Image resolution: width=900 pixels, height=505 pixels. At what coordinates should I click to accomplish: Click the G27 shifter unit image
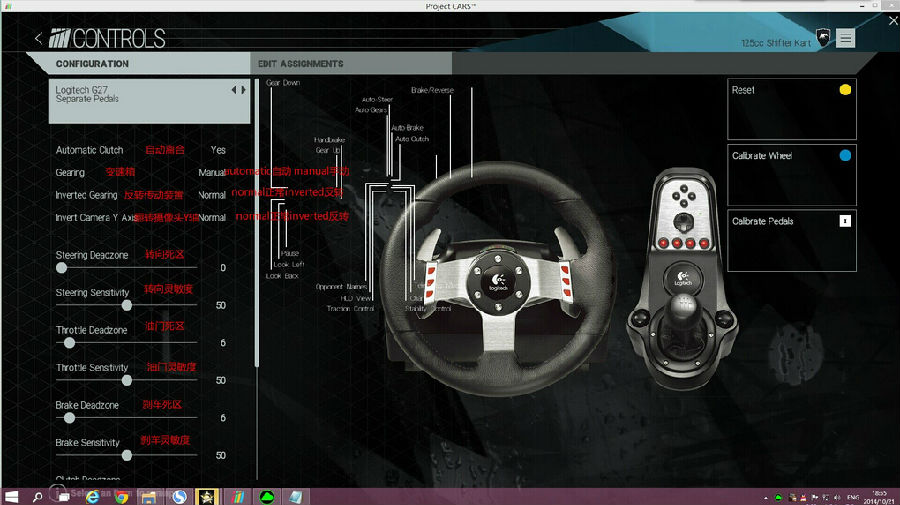682,278
